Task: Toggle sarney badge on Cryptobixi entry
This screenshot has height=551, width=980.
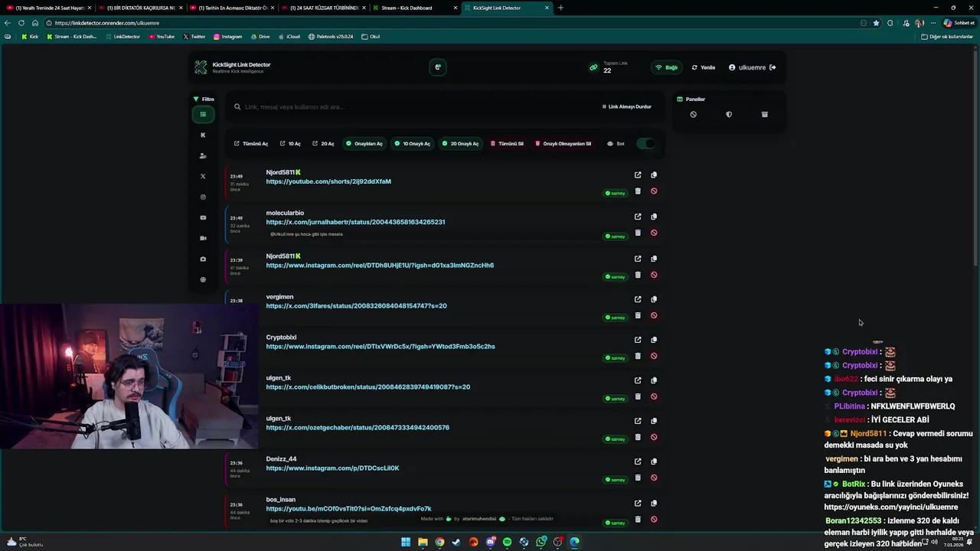Action: [616, 358]
